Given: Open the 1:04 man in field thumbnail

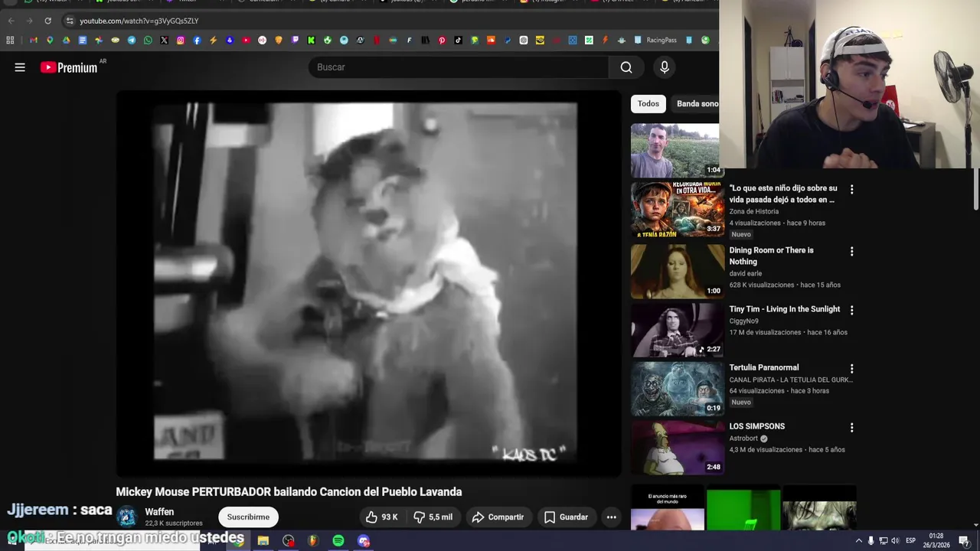Looking at the screenshot, I should [x=675, y=150].
